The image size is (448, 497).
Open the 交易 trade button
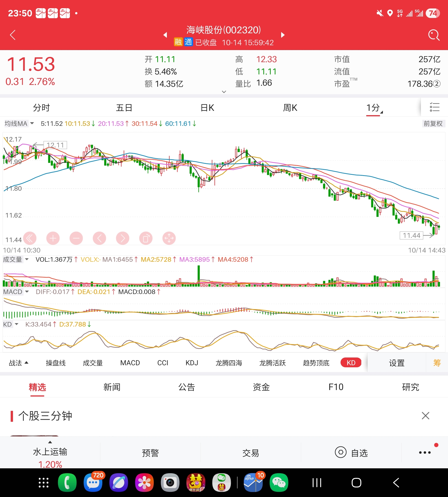(x=251, y=453)
